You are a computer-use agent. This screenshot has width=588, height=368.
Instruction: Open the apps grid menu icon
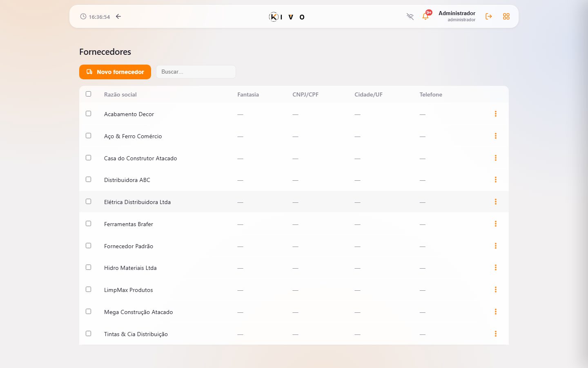(506, 16)
